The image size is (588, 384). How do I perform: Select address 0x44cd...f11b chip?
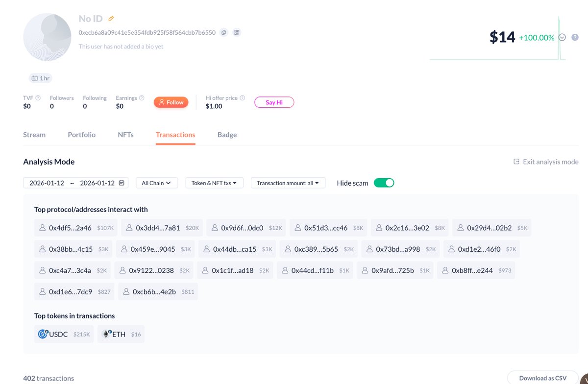(315, 270)
